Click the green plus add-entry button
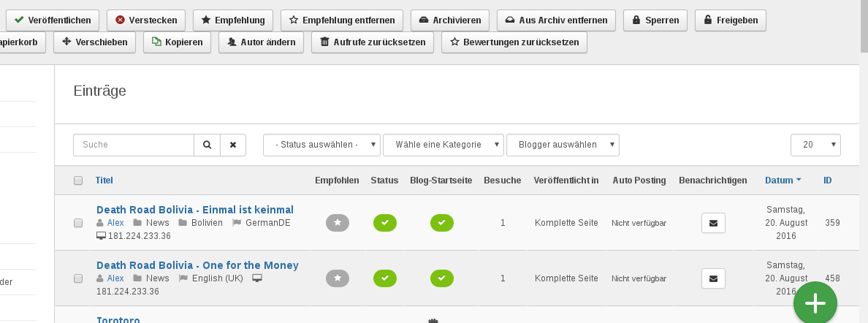 815,303
